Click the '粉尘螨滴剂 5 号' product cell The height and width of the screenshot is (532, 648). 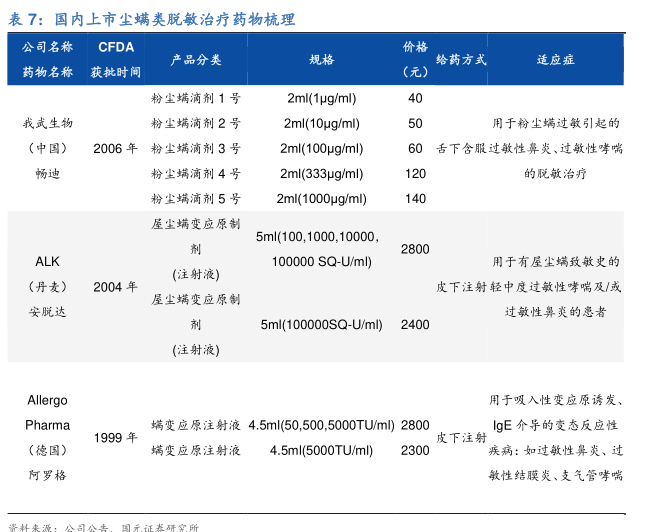[196, 198]
